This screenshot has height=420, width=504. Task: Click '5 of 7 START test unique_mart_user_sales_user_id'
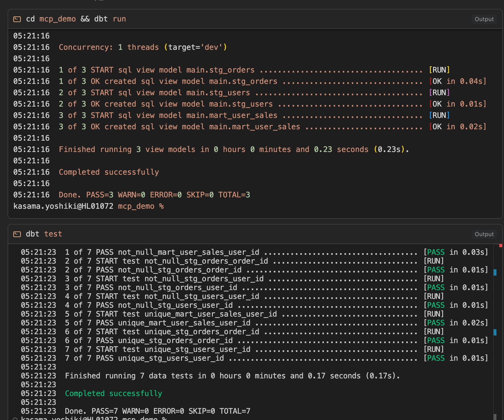(x=171, y=314)
